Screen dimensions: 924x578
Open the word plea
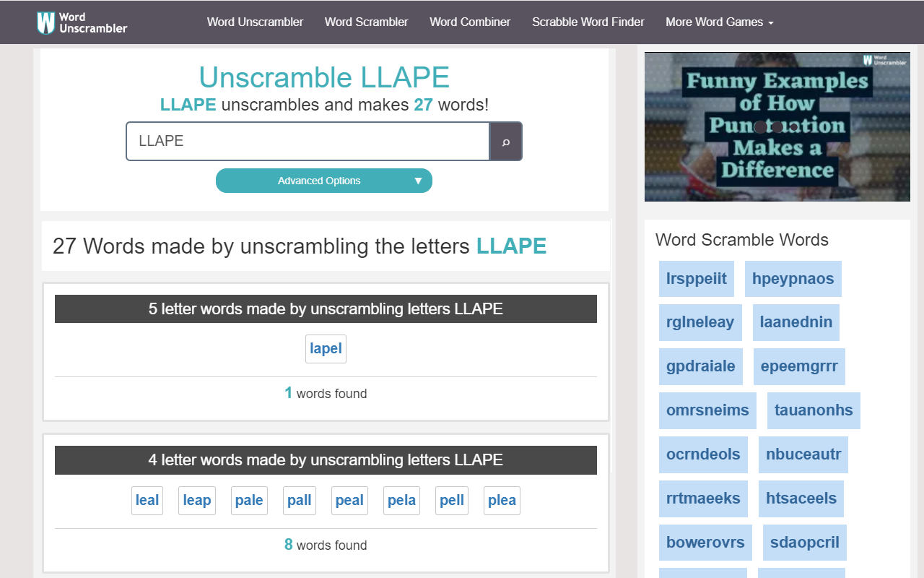[x=502, y=500]
